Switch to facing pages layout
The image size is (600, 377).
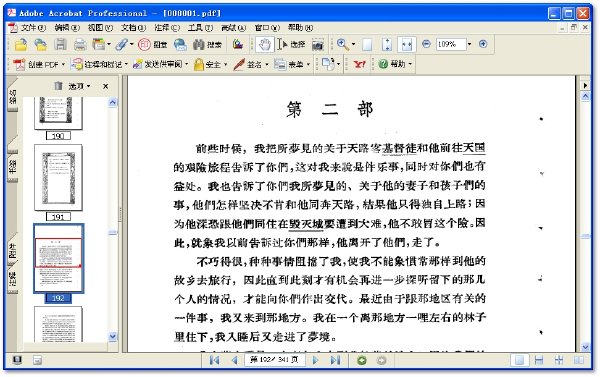click(x=579, y=360)
